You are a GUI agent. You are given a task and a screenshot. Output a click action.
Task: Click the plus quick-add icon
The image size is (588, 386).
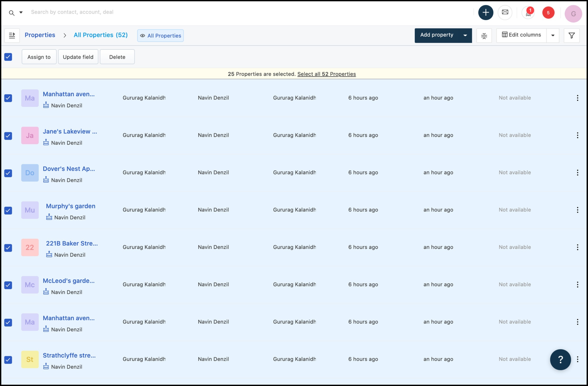point(486,13)
